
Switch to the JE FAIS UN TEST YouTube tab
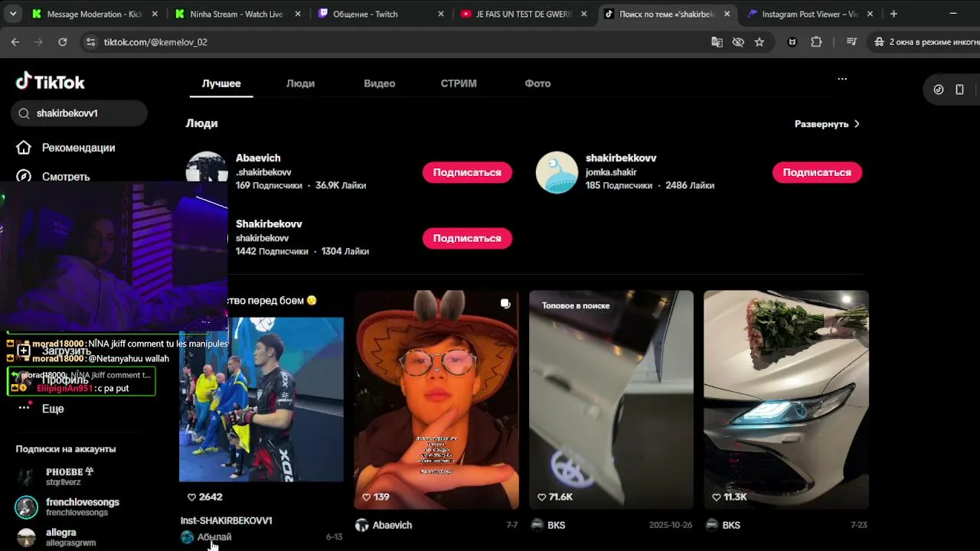click(x=523, y=14)
